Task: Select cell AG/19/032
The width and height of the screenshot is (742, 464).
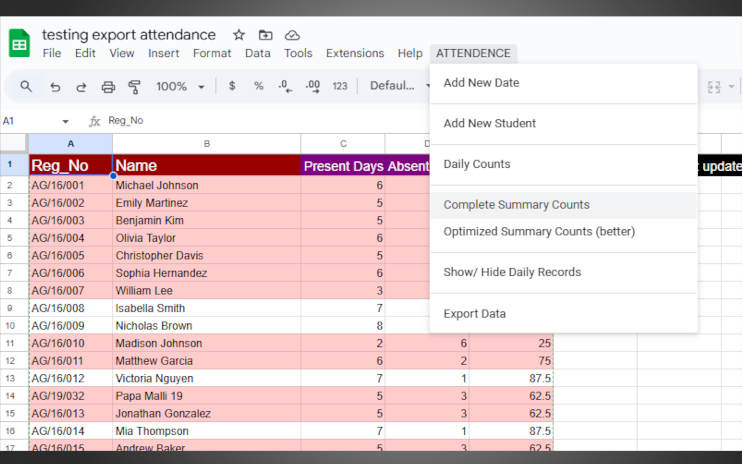Action: pos(71,396)
